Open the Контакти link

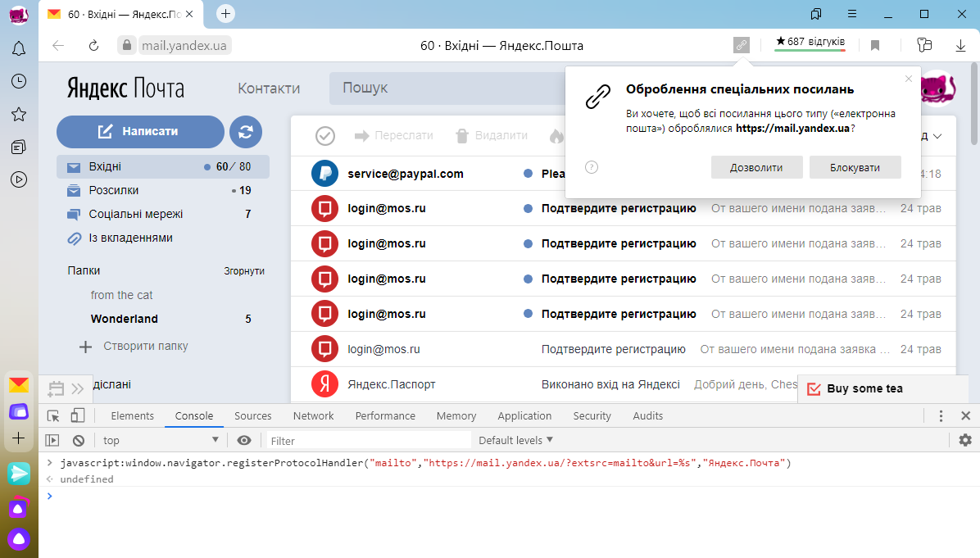(x=269, y=88)
